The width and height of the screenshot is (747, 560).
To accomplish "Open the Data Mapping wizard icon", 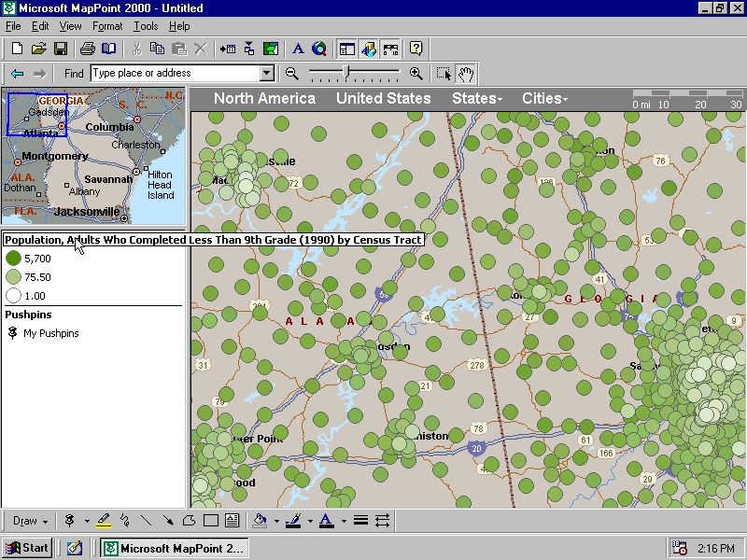I will [x=271, y=49].
